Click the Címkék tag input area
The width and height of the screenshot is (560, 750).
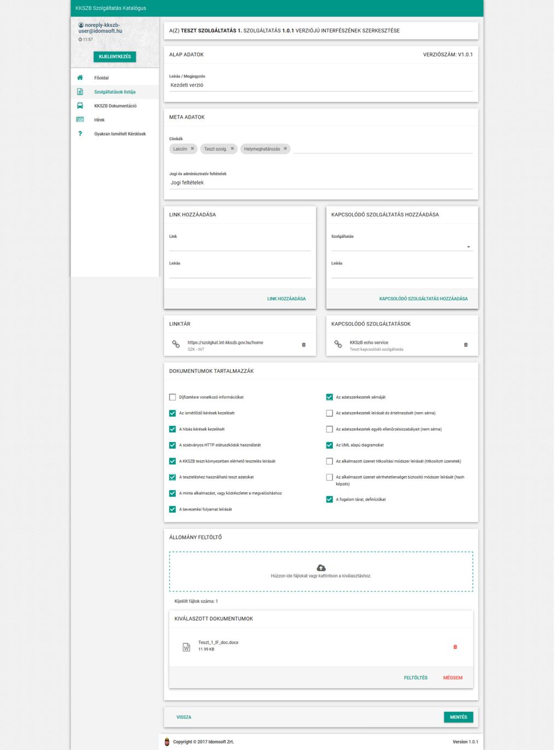383,149
